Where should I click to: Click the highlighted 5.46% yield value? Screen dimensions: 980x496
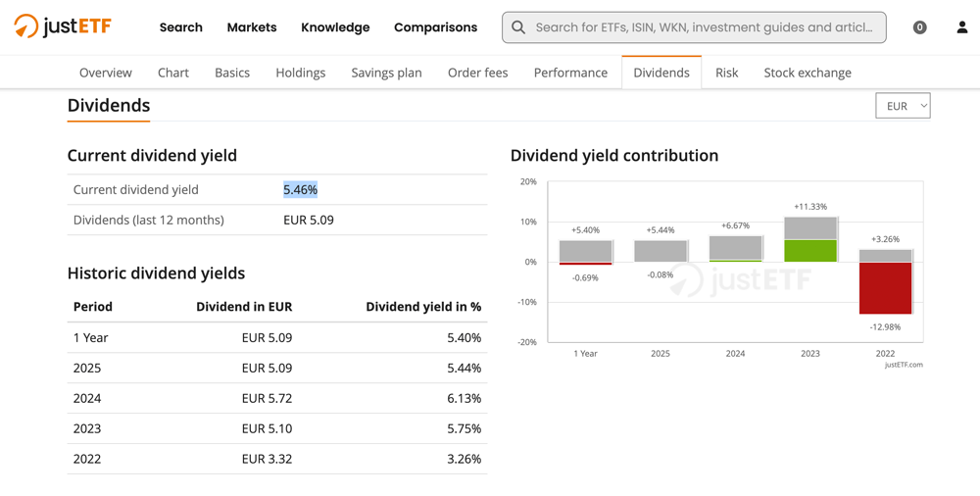coord(300,190)
